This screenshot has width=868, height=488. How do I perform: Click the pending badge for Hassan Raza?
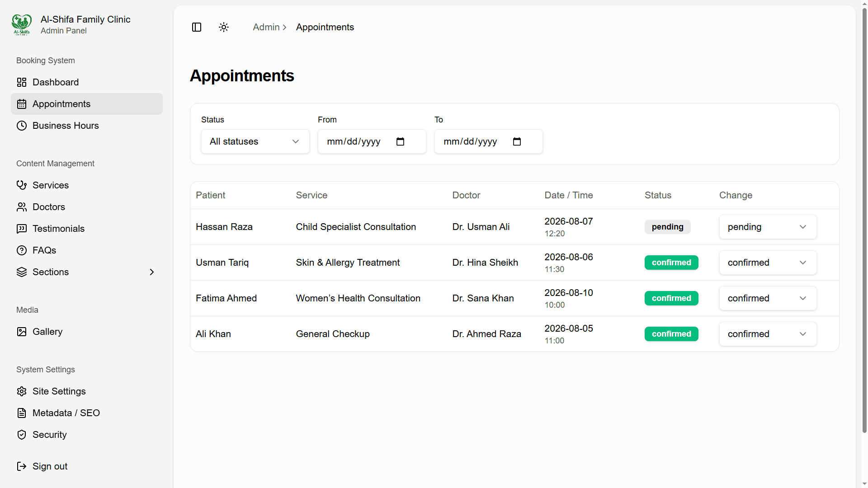click(667, 227)
